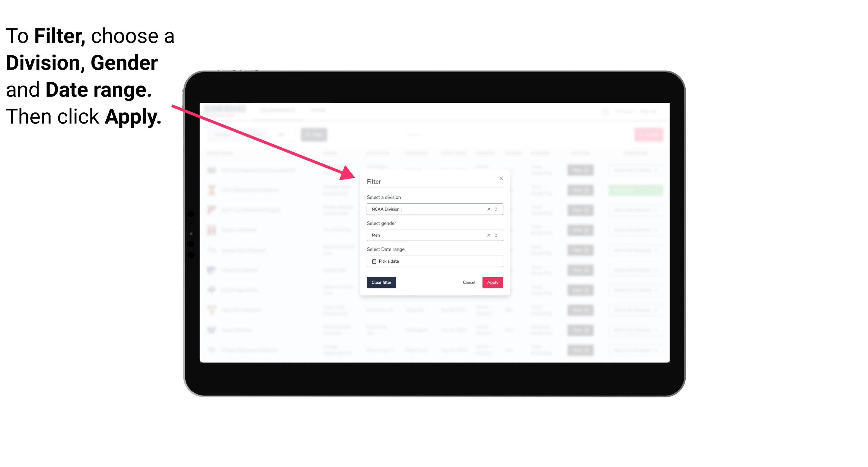Click the Apply button to confirm filters
The width and height of the screenshot is (868, 467).
492,283
